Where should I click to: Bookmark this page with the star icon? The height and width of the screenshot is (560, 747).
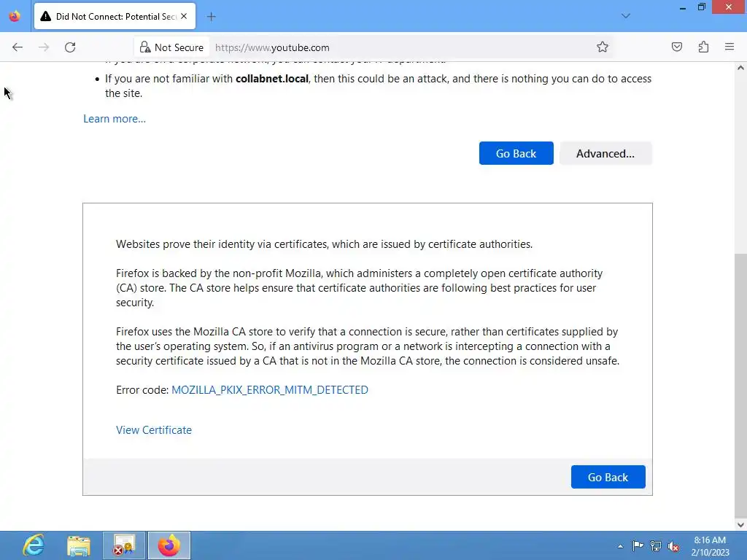point(602,47)
